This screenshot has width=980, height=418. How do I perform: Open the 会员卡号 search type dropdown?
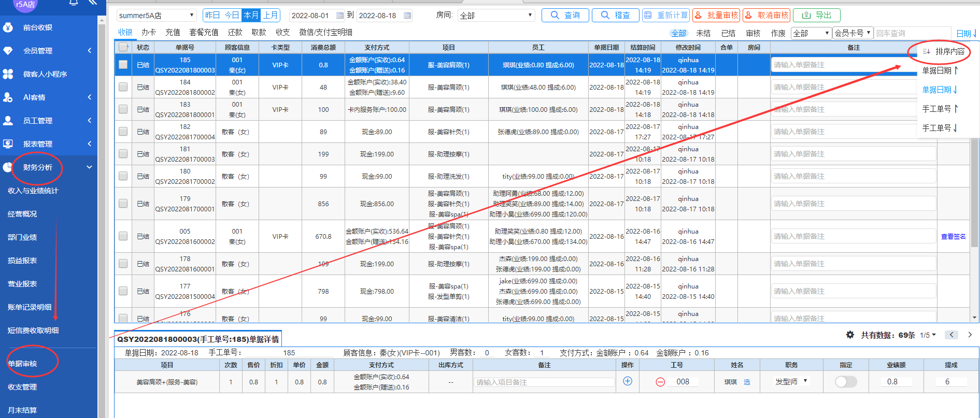(x=853, y=33)
